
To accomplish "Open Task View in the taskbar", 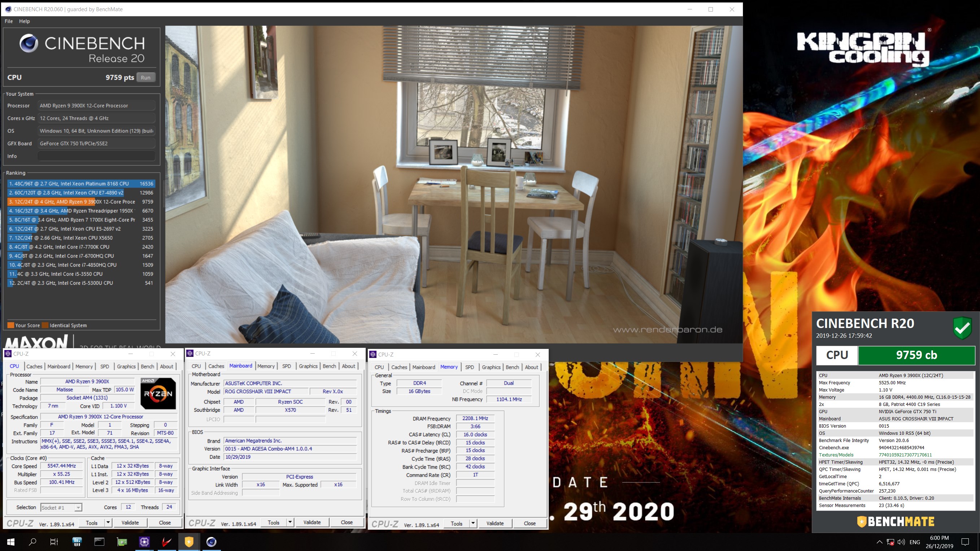I will pos(54,542).
